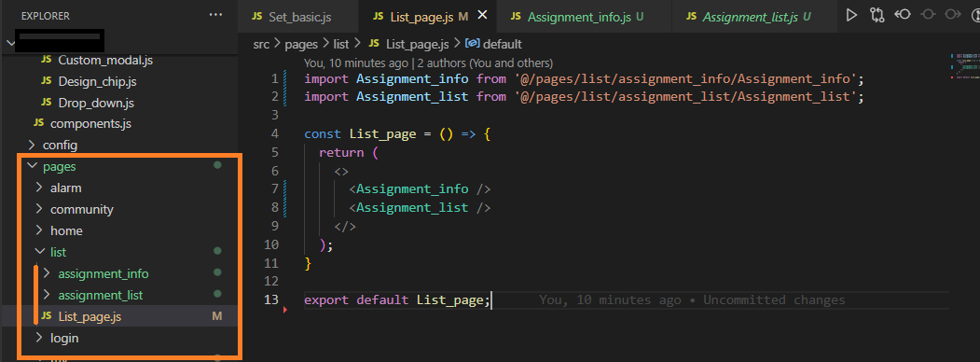
Task: Open Explorer's three-dot more actions menu
Action: [x=215, y=14]
